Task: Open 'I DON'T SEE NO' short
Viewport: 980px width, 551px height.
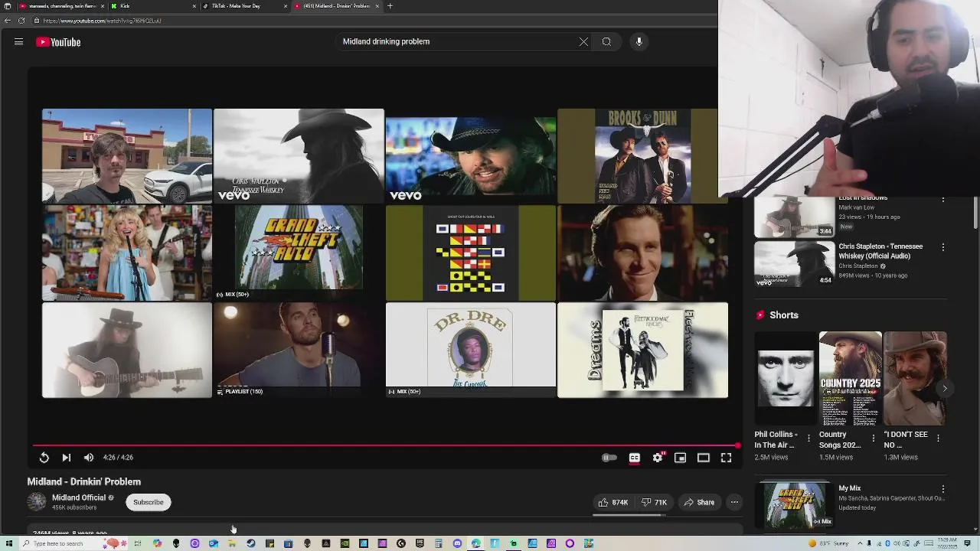Action: pos(915,378)
